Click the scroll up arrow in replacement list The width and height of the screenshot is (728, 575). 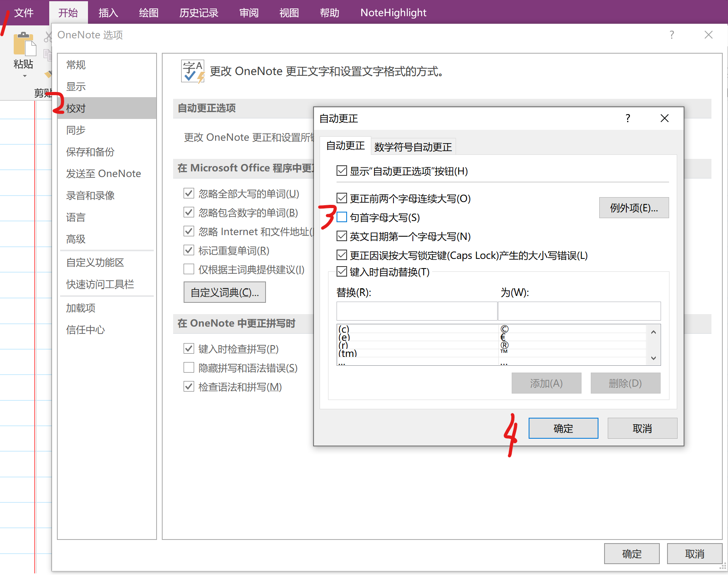(x=653, y=332)
